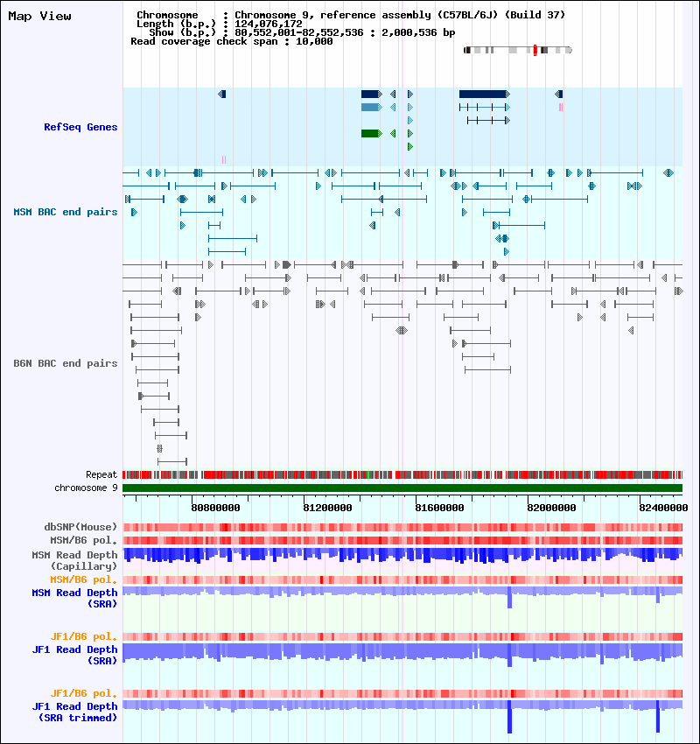The width and height of the screenshot is (700, 744).
Task: Click the small navy left-arrow gene at far left of RefSeq track
Action: [222, 95]
